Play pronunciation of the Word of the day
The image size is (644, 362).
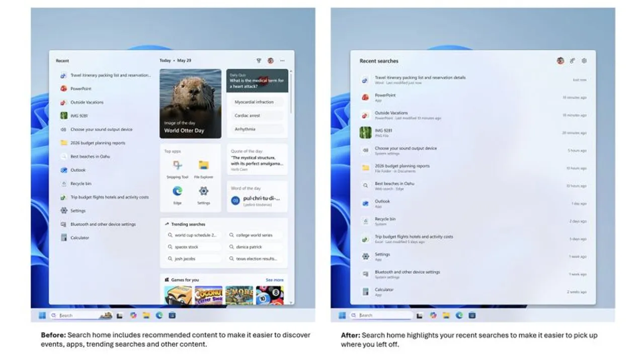pyautogui.click(x=235, y=200)
